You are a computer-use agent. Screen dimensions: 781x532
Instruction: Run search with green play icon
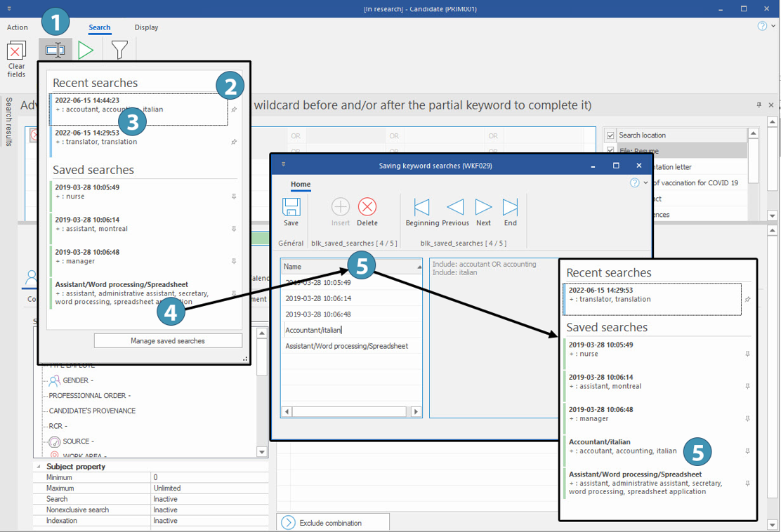pyautogui.click(x=86, y=50)
